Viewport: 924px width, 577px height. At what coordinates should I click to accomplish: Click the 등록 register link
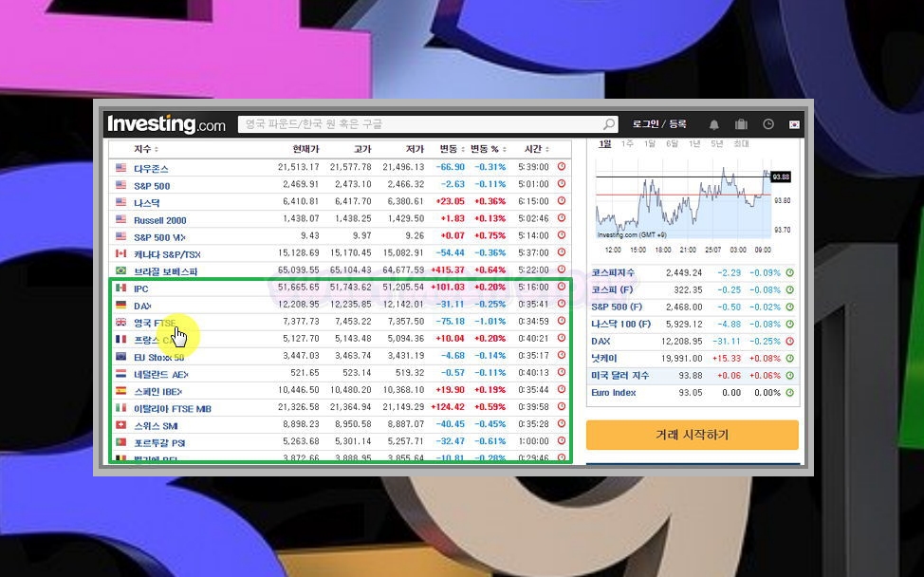click(677, 124)
